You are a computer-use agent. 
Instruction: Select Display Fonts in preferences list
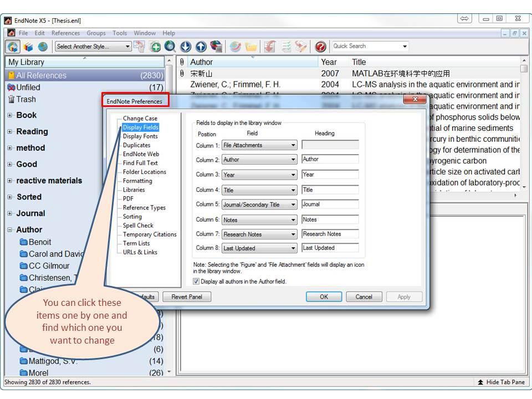(140, 136)
